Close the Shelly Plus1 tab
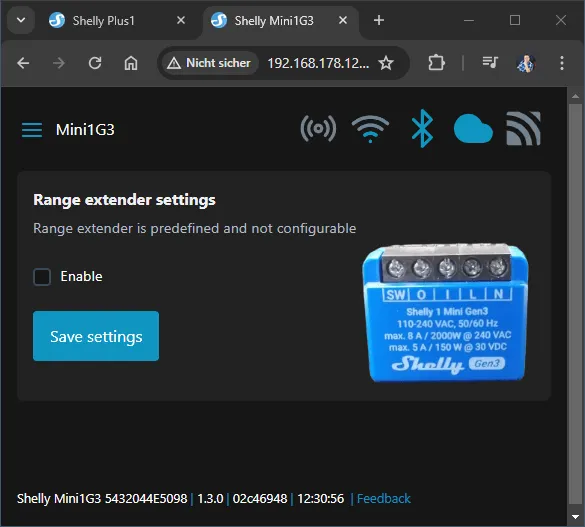585x527 pixels. [x=181, y=20]
